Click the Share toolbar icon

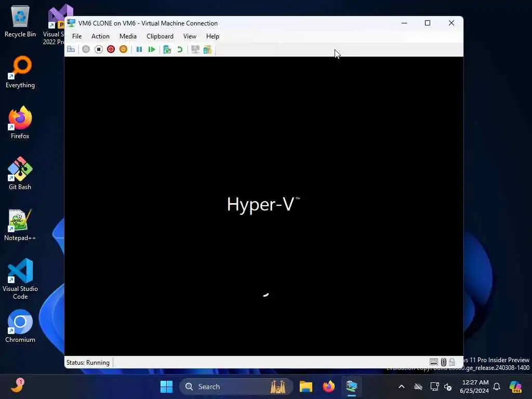(207, 49)
